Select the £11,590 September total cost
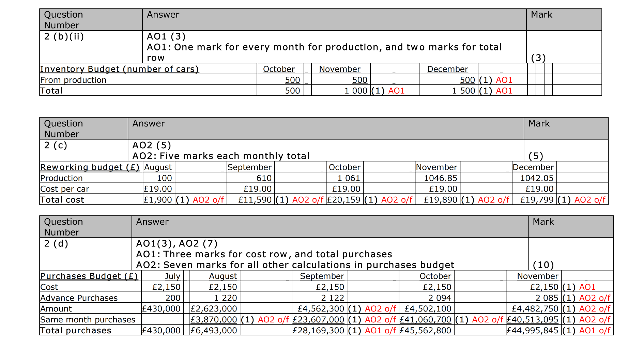 click(x=255, y=200)
